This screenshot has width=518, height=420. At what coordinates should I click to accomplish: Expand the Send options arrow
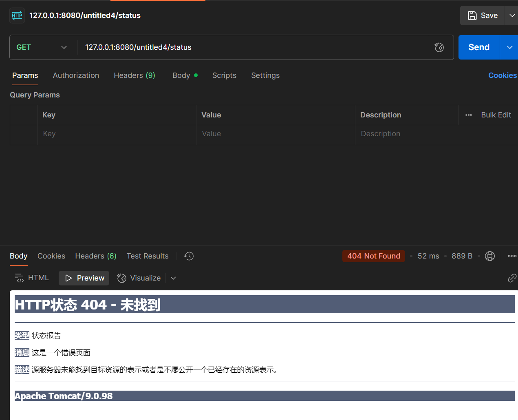point(509,47)
